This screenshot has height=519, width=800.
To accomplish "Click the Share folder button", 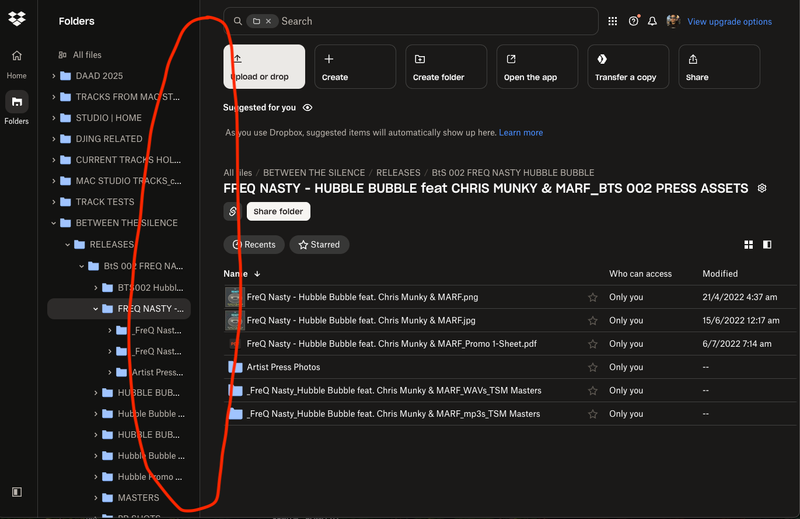I will [278, 211].
